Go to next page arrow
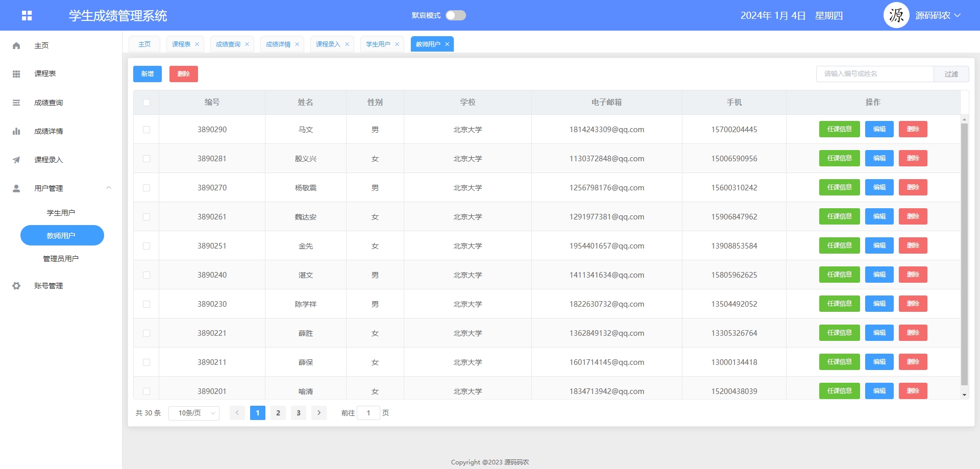Image resolution: width=980 pixels, height=469 pixels. coord(319,413)
